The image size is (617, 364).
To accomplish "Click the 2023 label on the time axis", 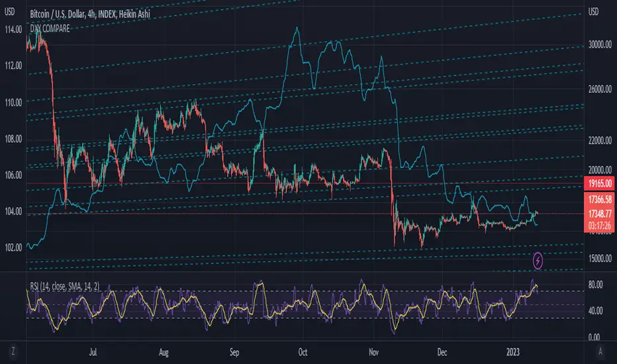I will [512, 352].
